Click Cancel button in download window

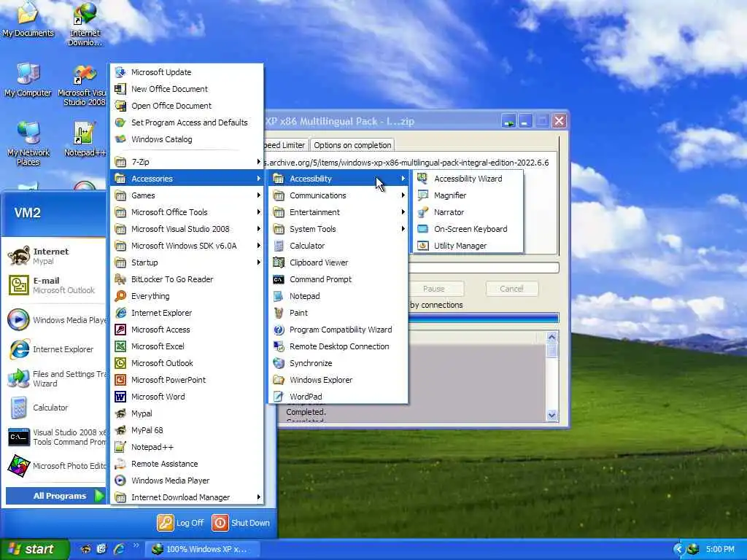[511, 289]
